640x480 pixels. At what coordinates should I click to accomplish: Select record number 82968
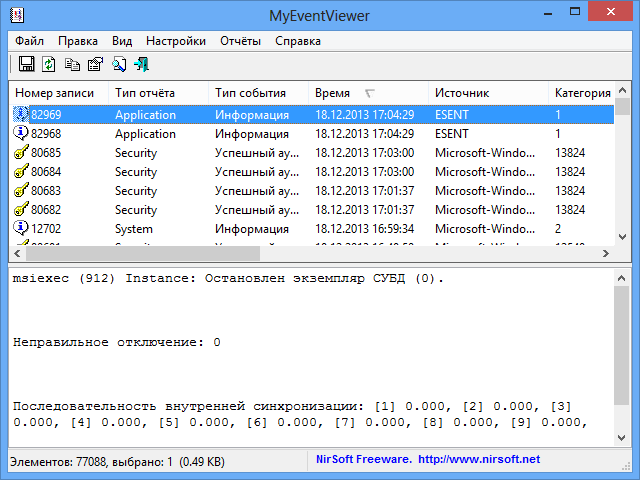[x=46, y=133]
